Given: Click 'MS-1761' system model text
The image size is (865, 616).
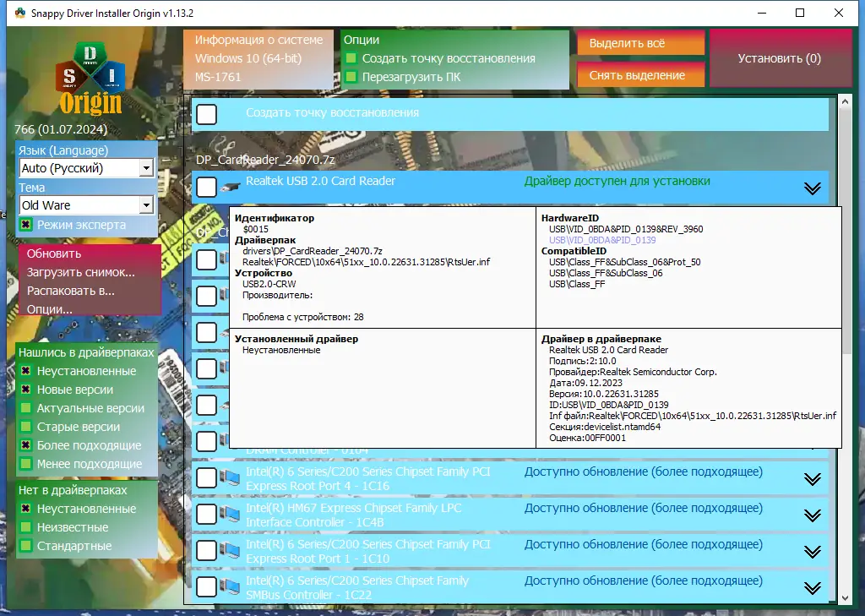Looking at the screenshot, I should (218, 77).
